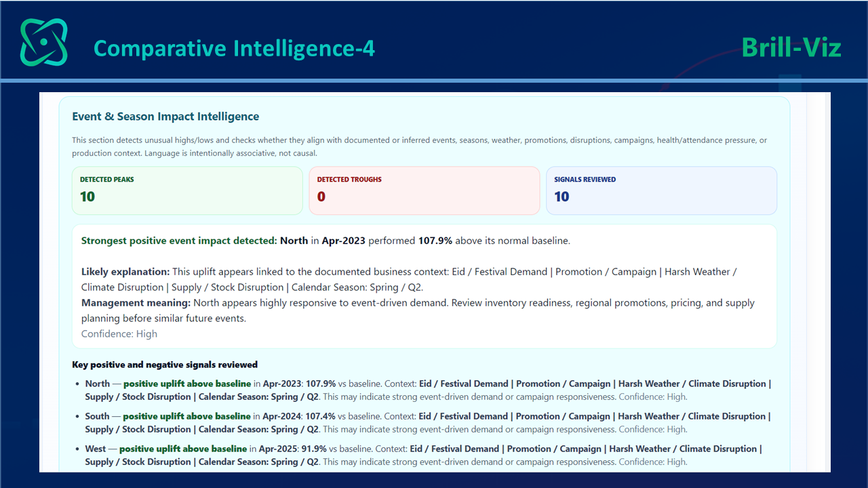Click the Brill-Viz atom logo icon

(x=44, y=42)
